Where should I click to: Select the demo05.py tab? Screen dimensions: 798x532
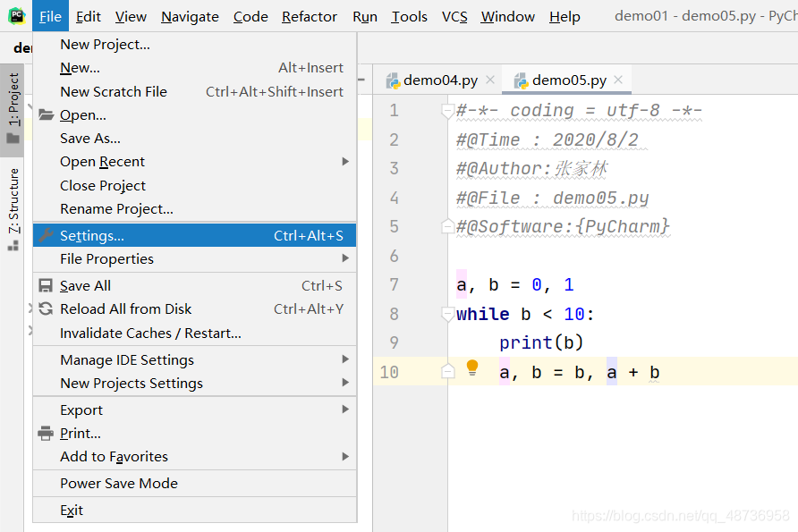coord(566,80)
